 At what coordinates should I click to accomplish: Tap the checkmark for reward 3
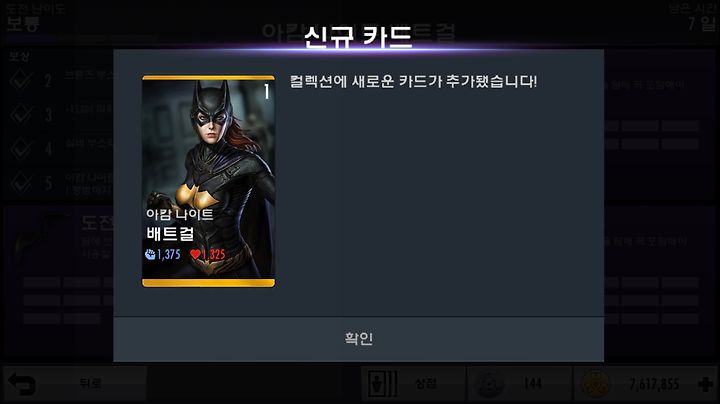click(21, 114)
